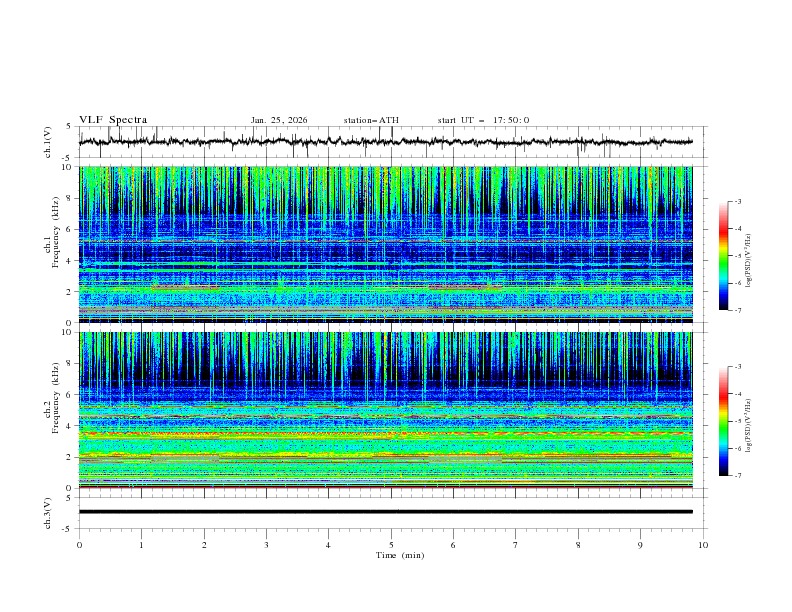Click the lower colorbar "log(PSD)(V²/Hz)" label
This screenshot has width=792, height=612.
pos(748,426)
